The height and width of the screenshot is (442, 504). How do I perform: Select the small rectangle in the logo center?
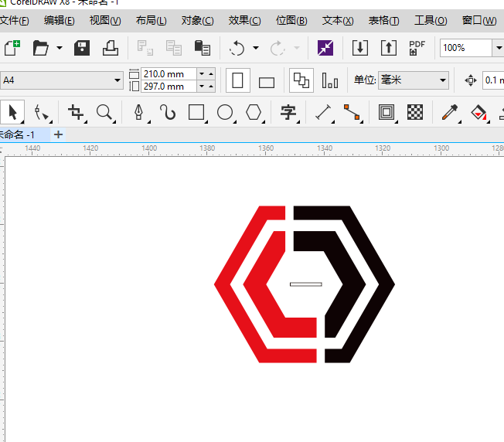[x=305, y=284]
